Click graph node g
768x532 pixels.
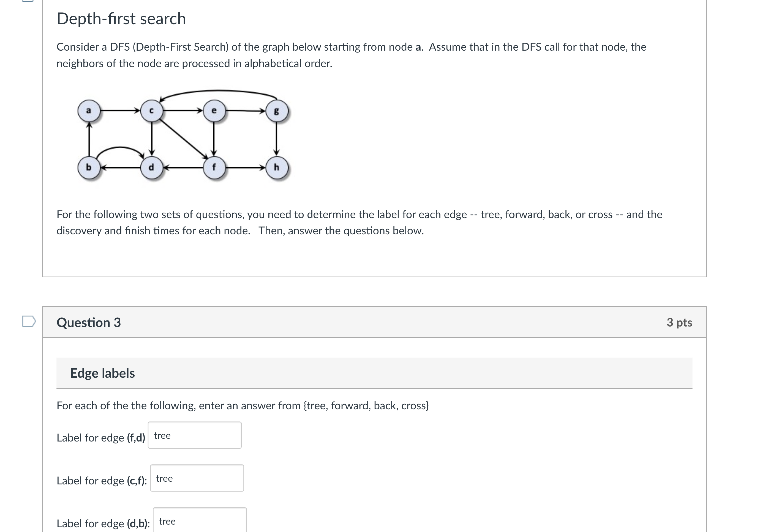coord(277,111)
